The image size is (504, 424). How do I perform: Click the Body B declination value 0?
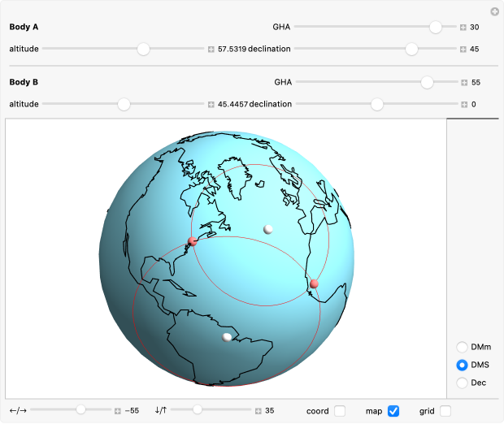pos(473,105)
